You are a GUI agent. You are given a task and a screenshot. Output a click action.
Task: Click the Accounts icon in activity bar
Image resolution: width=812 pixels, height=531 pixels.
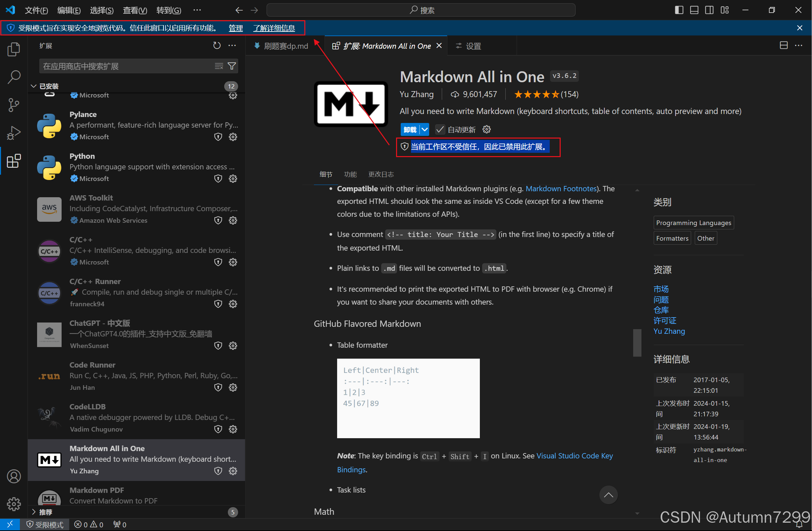[x=14, y=476]
